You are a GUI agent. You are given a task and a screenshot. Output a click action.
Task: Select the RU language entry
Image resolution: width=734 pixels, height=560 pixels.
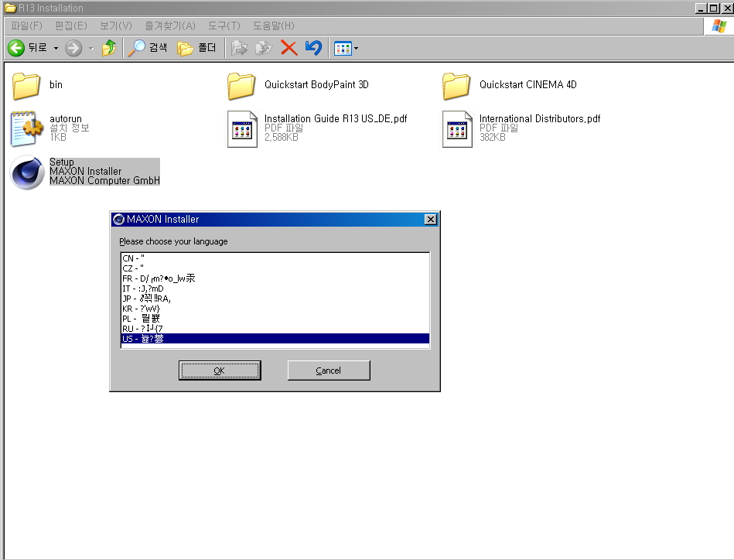point(275,329)
